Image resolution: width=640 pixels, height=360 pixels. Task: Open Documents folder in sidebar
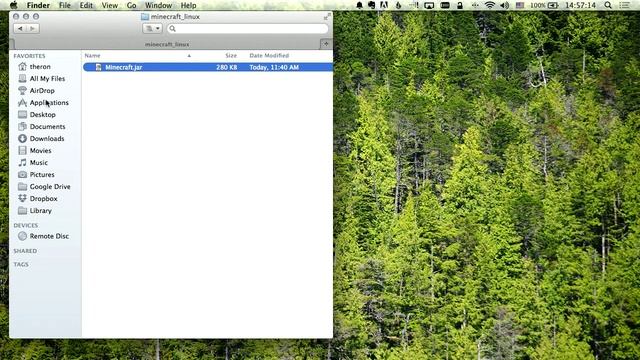47,127
